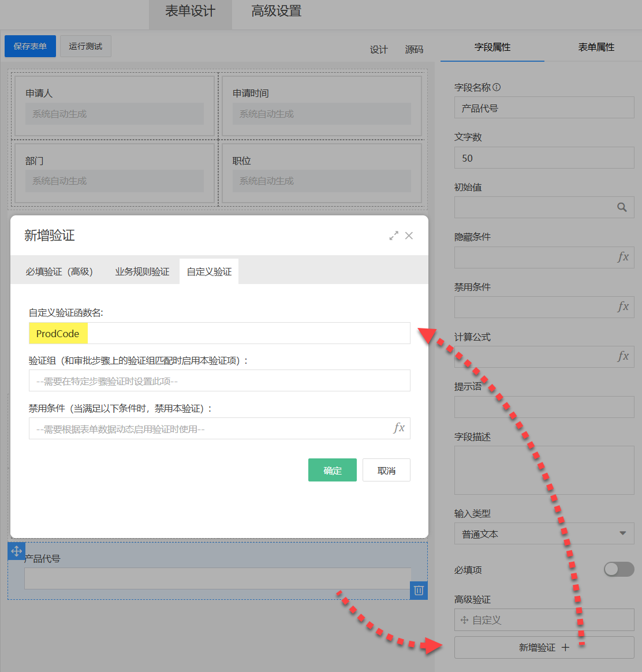Open the fx editor for 计算公式
The image size is (642, 672).
click(623, 357)
